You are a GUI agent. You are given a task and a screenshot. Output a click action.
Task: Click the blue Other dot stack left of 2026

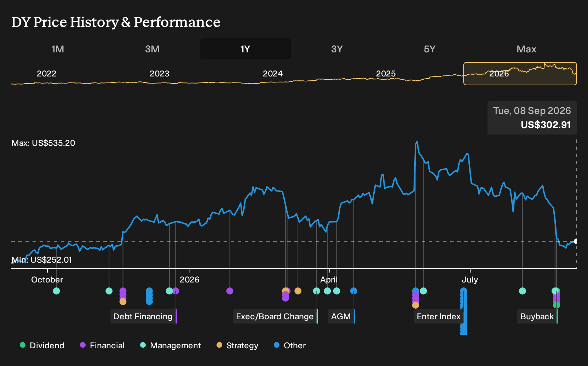[x=149, y=296]
